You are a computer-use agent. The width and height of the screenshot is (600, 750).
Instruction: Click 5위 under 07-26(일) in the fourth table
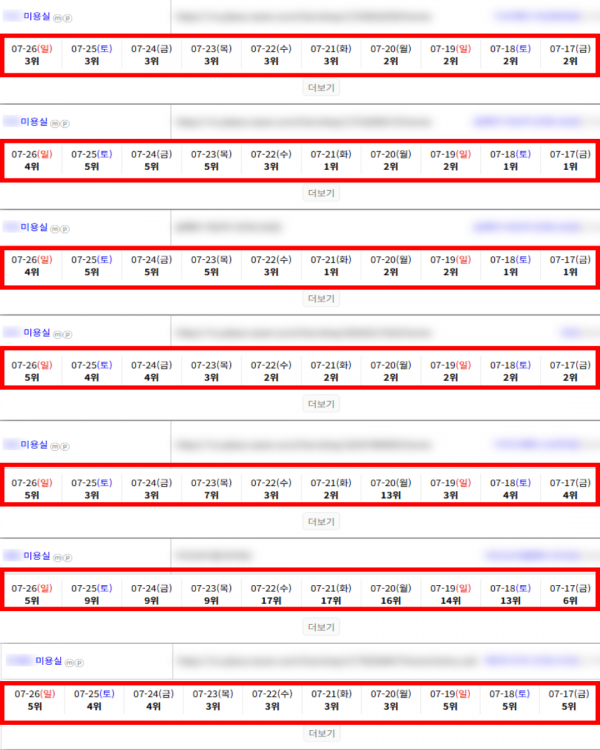coord(32,377)
